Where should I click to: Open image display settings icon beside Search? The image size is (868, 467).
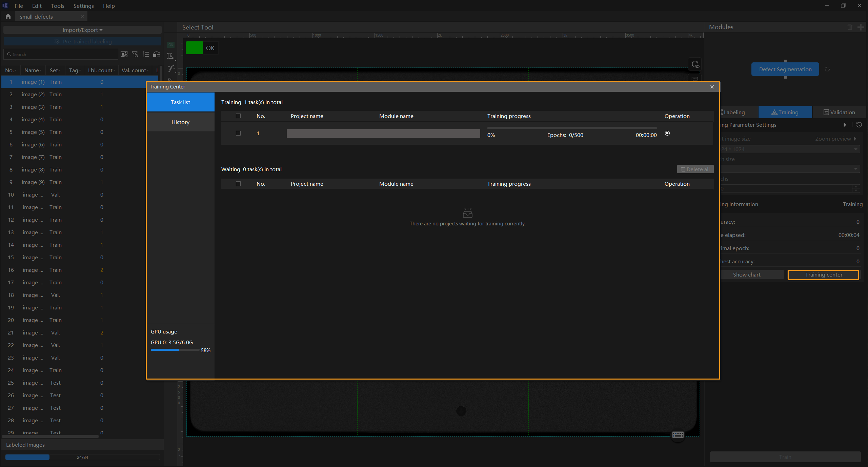click(x=124, y=54)
